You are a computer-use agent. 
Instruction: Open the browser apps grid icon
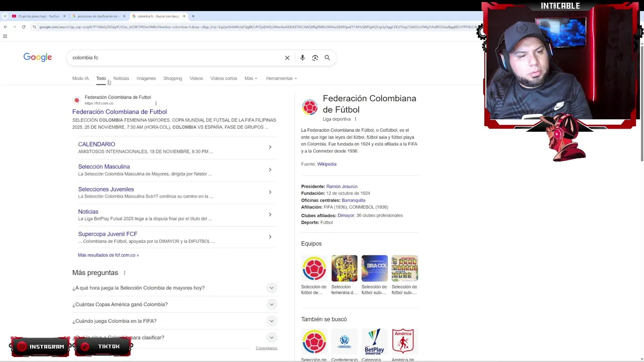[5, 36]
